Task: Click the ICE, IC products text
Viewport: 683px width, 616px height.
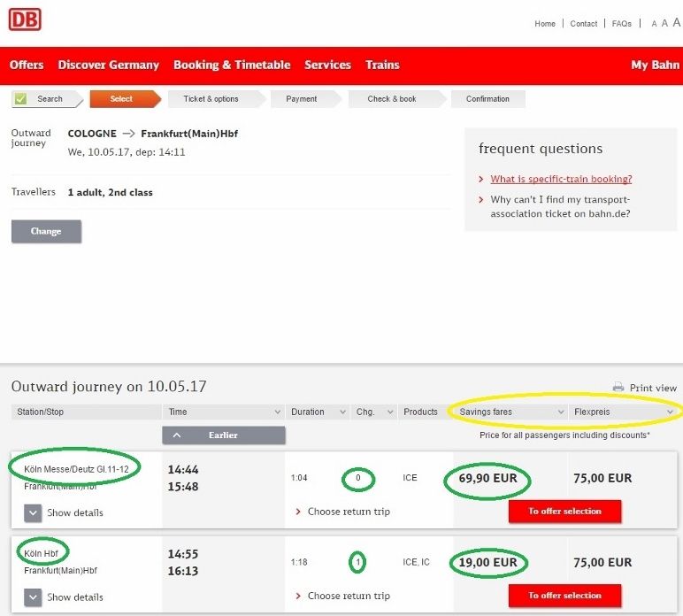Action: tap(416, 562)
